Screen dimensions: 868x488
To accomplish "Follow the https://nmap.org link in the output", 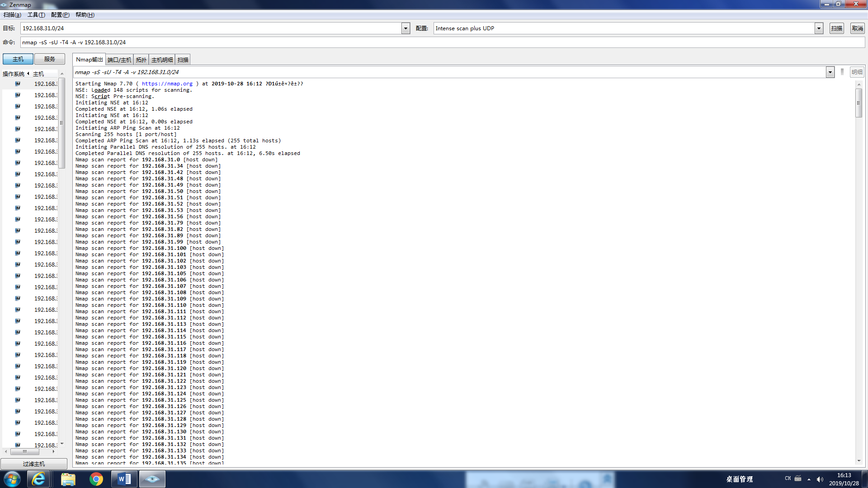I will click(x=167, y=84).
